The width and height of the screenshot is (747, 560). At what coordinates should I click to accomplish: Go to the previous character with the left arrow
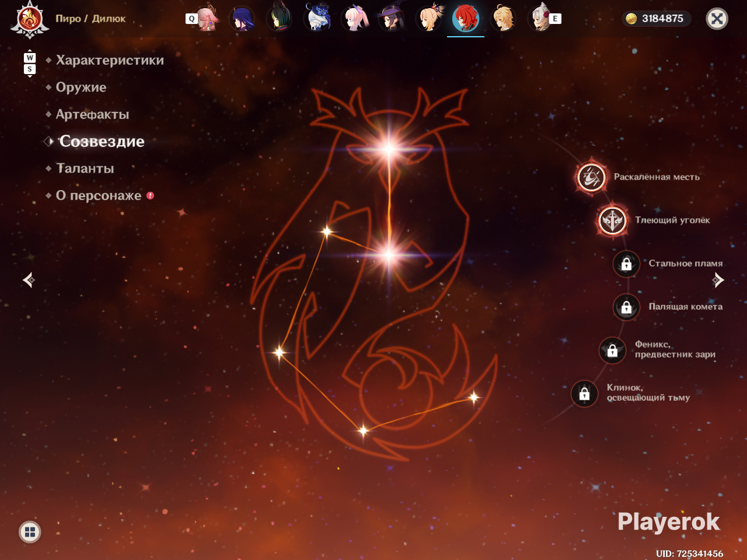(x=29, y=280)
